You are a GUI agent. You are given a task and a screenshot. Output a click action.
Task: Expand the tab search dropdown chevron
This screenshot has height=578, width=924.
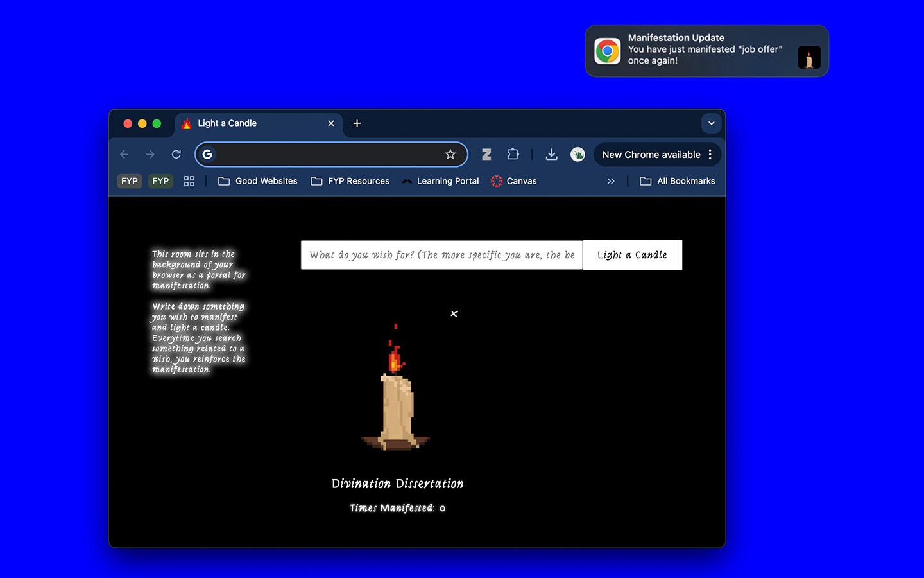pos(711,123)
